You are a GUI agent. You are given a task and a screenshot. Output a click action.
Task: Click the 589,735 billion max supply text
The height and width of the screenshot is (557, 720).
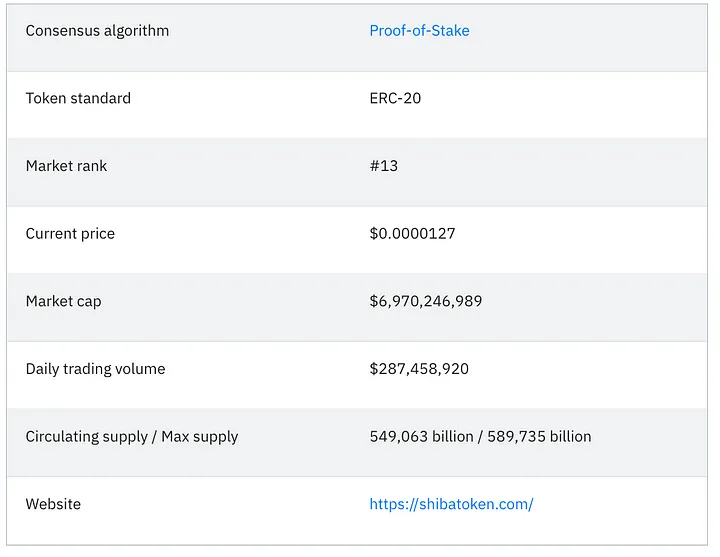pyautogui.click(x=539, y=437)
